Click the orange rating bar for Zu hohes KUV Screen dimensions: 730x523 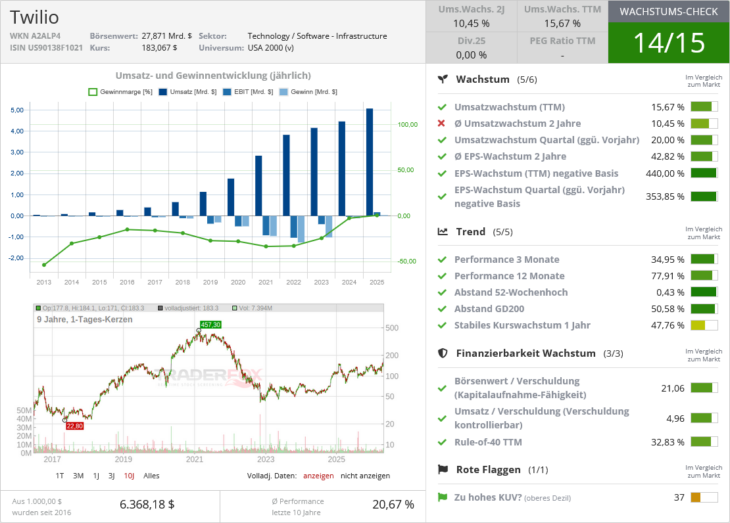704,497
